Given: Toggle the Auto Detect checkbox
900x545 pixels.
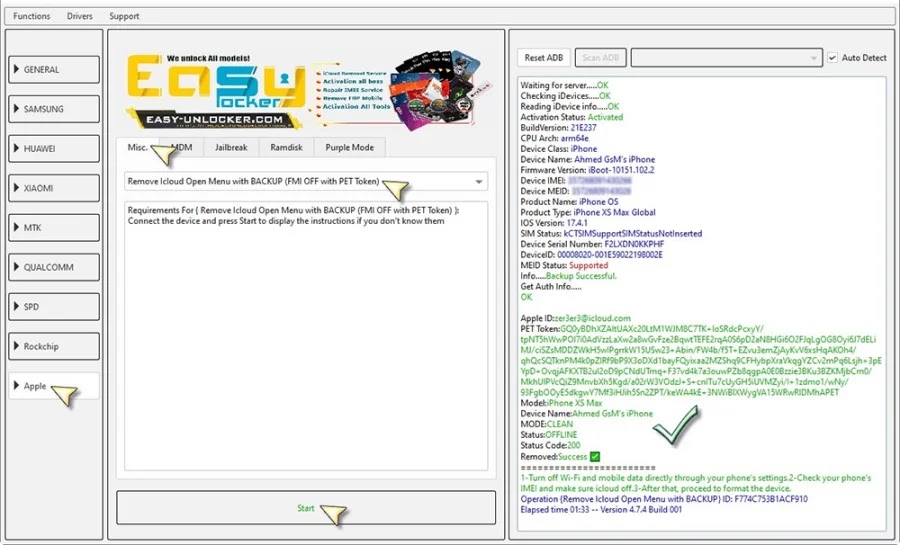Looking at the screenshot, I should tap(832, 58).
